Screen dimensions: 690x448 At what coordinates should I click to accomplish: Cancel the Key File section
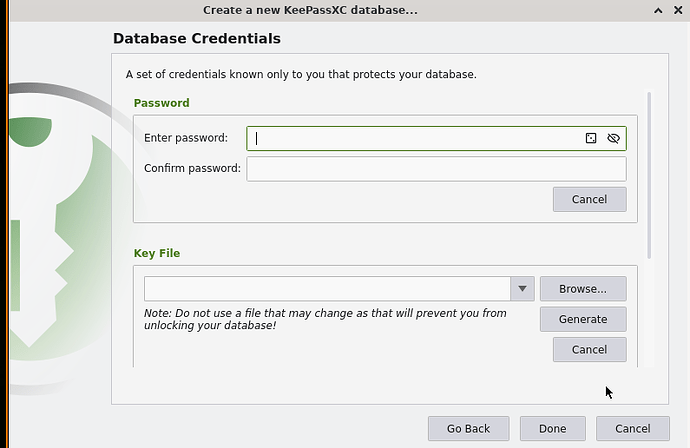pyautogui.click(x=589, y=350)
